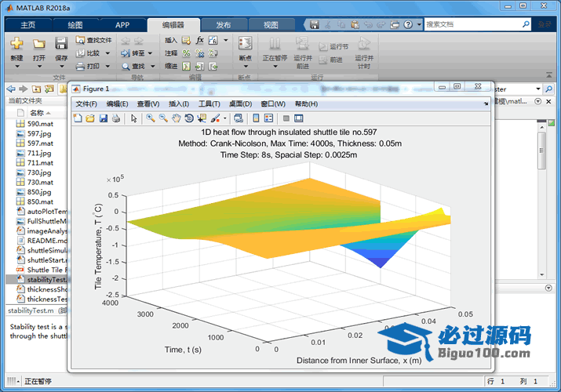
Task: Open the dropdown arrow under 保存
Action: click(x=61, y=67)
